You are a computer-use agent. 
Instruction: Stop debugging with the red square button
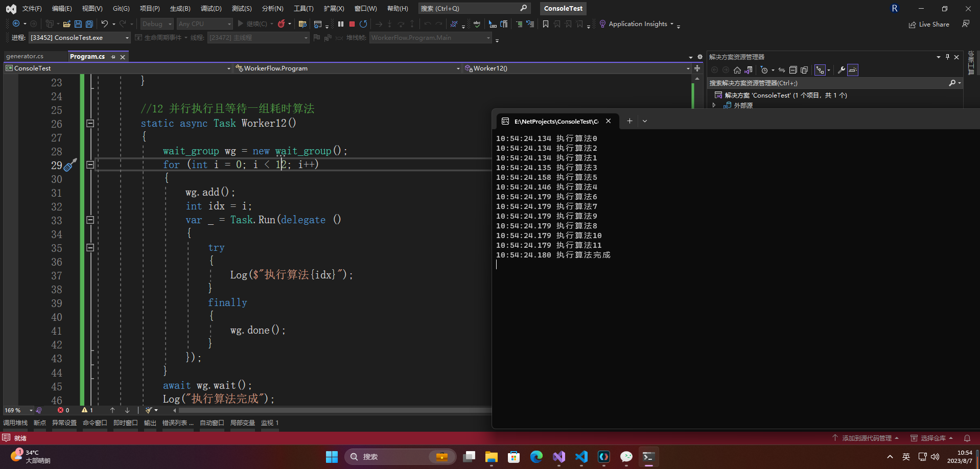352,24
